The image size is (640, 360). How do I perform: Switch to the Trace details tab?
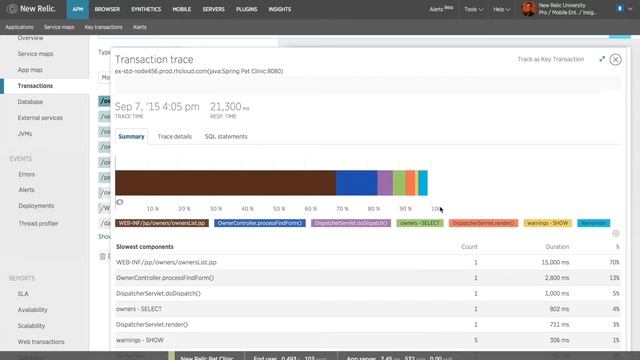coord(175,136)
